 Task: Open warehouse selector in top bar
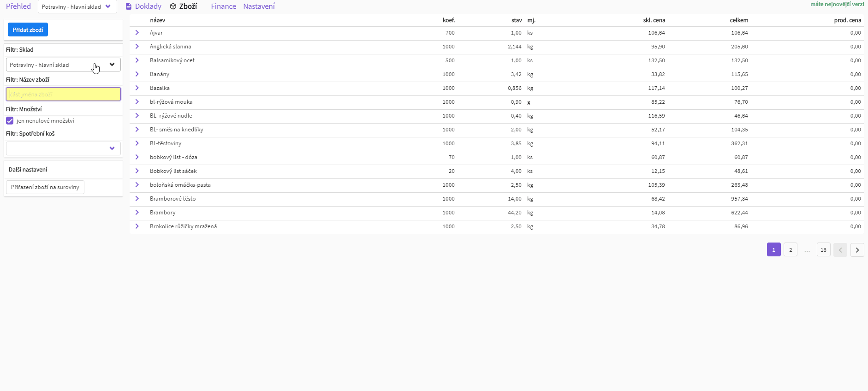(77, 7)
